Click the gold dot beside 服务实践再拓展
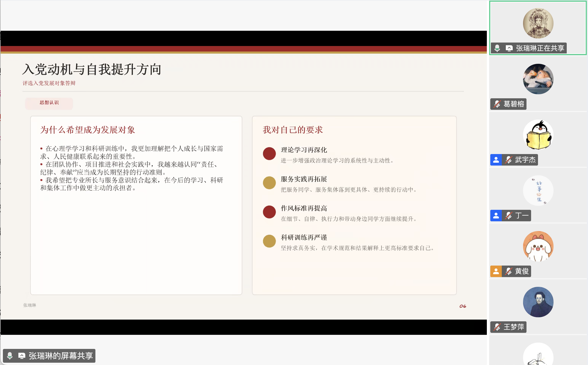 tap(269, 183)
